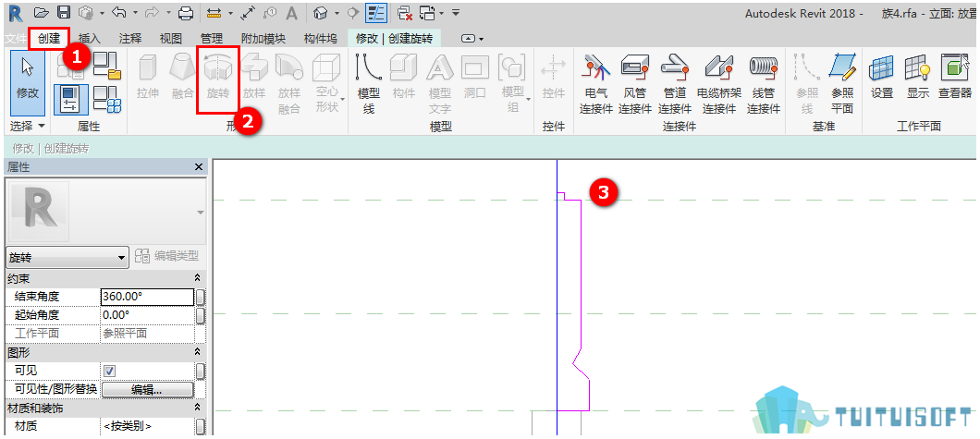This screenshot has height=439, width=980.
Task: Toggle the Visible (可见) checkbox
Action: (109, 371)
